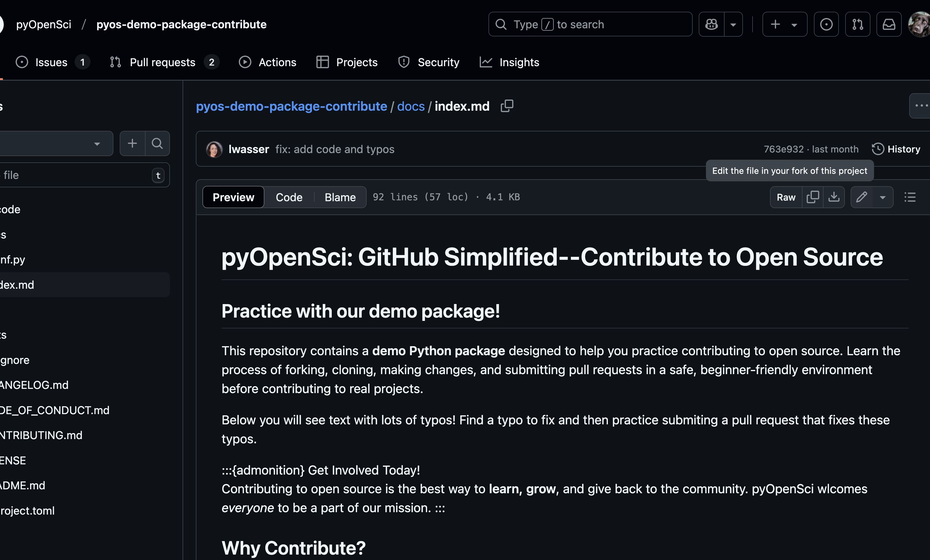View the file History
Image resolution: width=930 pixels, height=560 pixels.
(x=896, y=149)
